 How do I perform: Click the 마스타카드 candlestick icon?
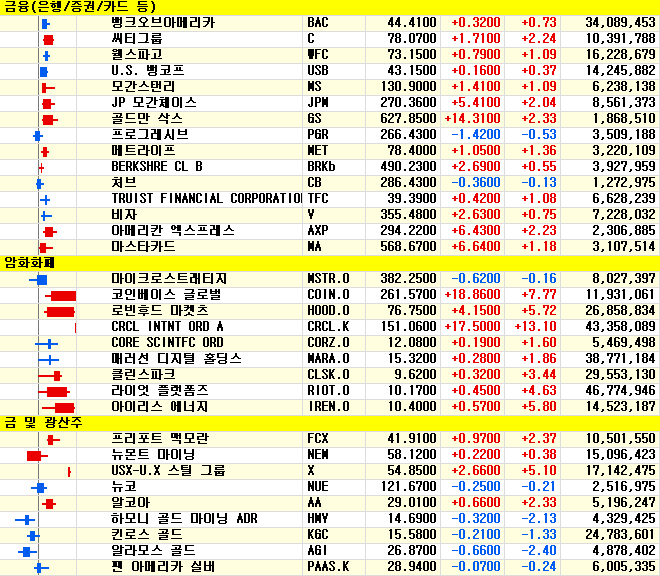[x=45, y=248]
